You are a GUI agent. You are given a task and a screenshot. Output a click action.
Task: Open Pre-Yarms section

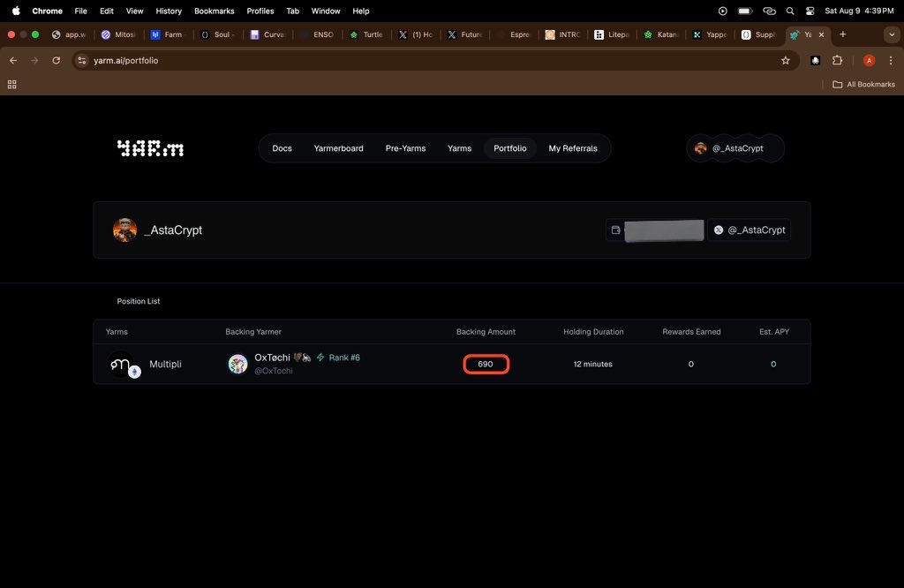click(x=405, y=148)
